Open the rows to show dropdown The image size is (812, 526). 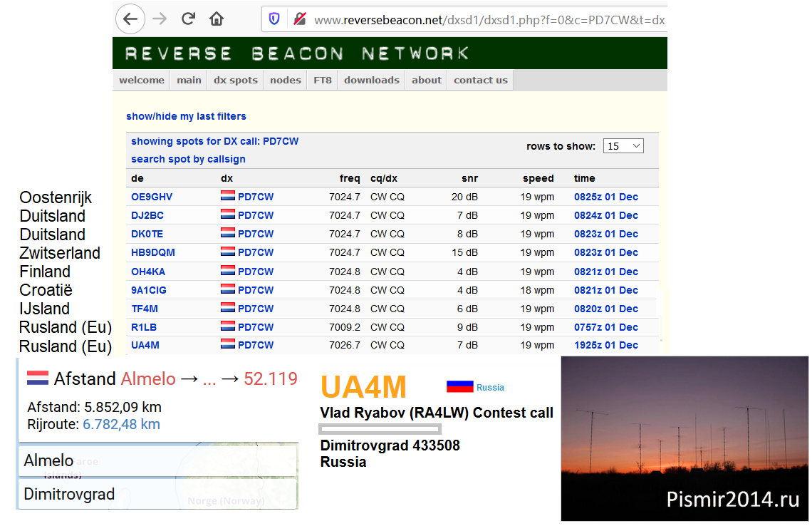click(x=623, y=146)
